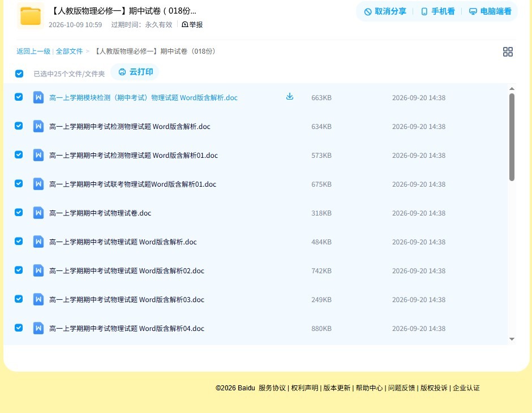Open 问题反馈 footer link
The image size is (532, 413).
click(x=401, y=388)
